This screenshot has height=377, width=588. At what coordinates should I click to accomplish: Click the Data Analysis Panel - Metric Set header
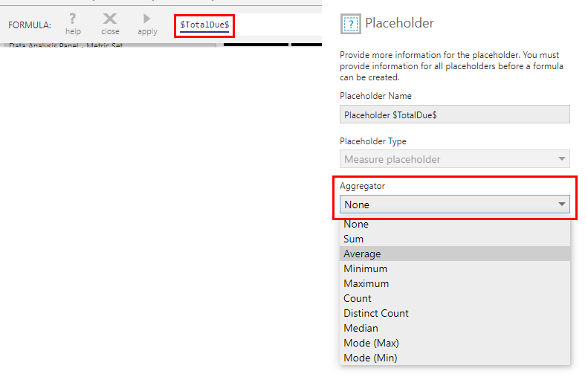(65, 45)
